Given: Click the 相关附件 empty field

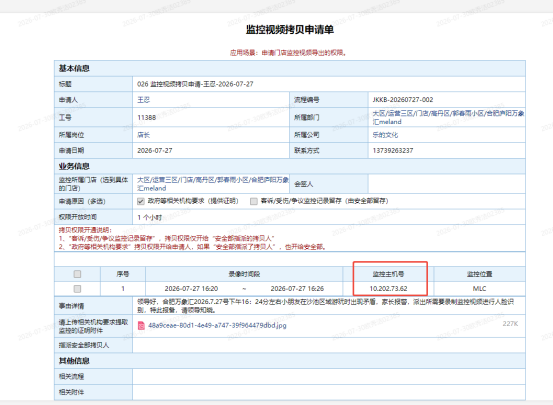Looking at the screenshot, I should tap(329, 392).
